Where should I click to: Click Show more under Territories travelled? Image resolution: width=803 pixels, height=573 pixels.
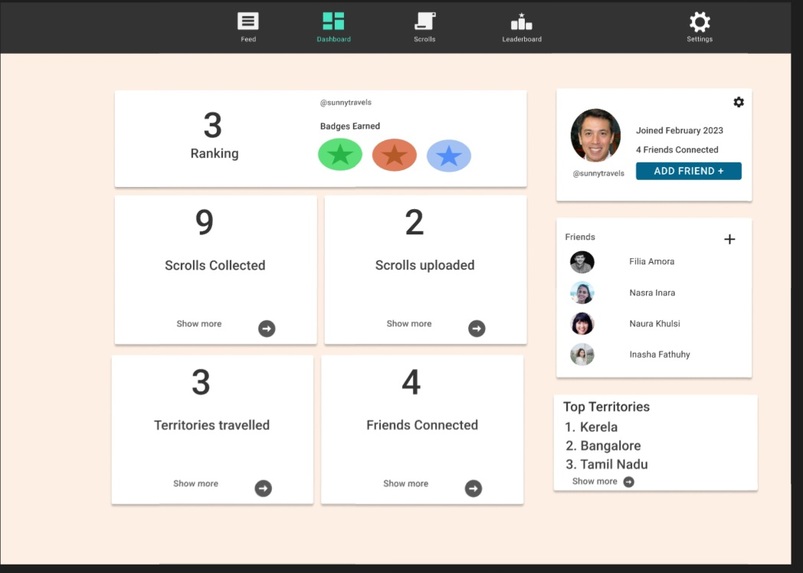[x=196, y=483]
